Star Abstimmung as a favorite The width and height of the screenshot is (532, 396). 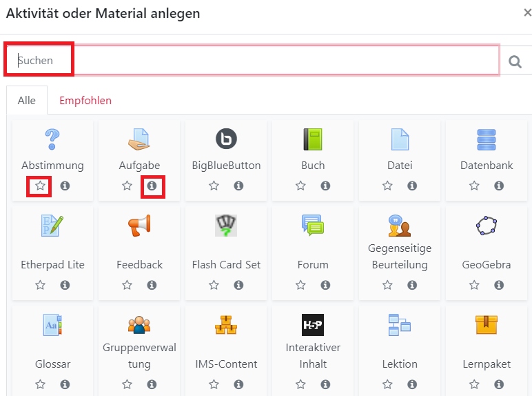(41, 186)
